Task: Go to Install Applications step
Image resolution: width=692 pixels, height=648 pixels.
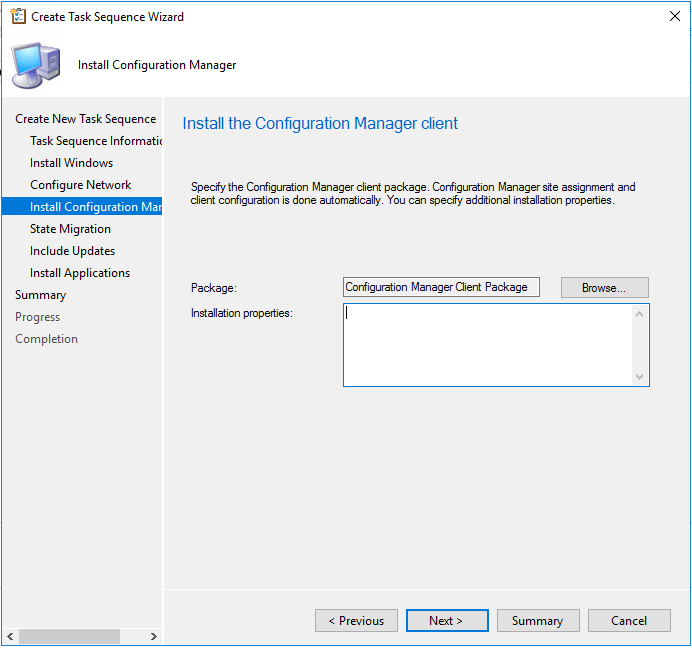Action: 80,273
